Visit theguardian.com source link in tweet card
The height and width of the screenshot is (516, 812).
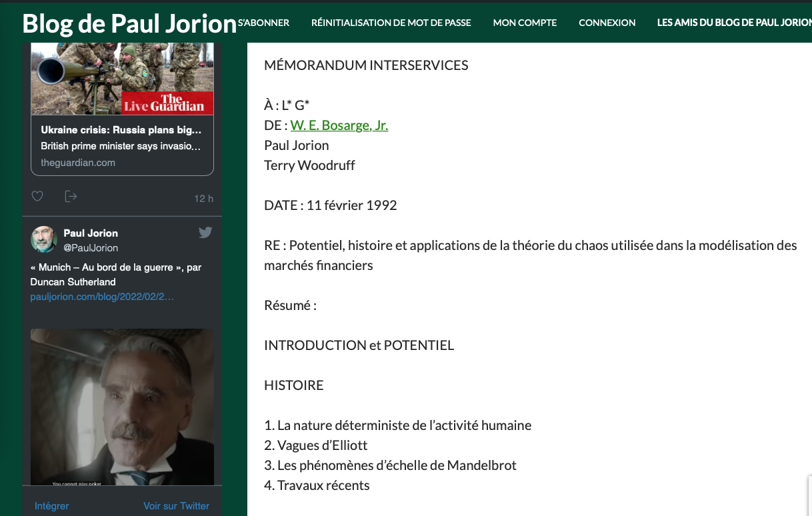78,163
